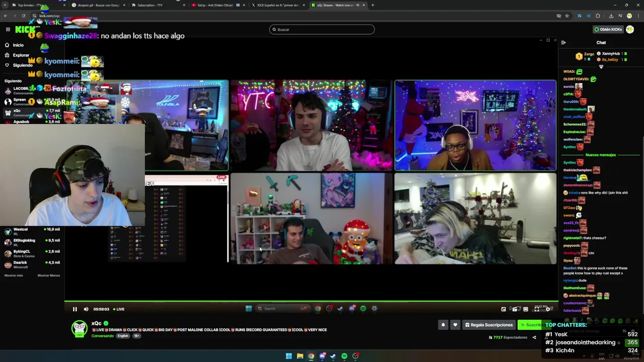Image resolution: width=644 pixels, height=362 pixels.
Task: Open browser extensions puzzle icon
Action: (x=598, y=16)
